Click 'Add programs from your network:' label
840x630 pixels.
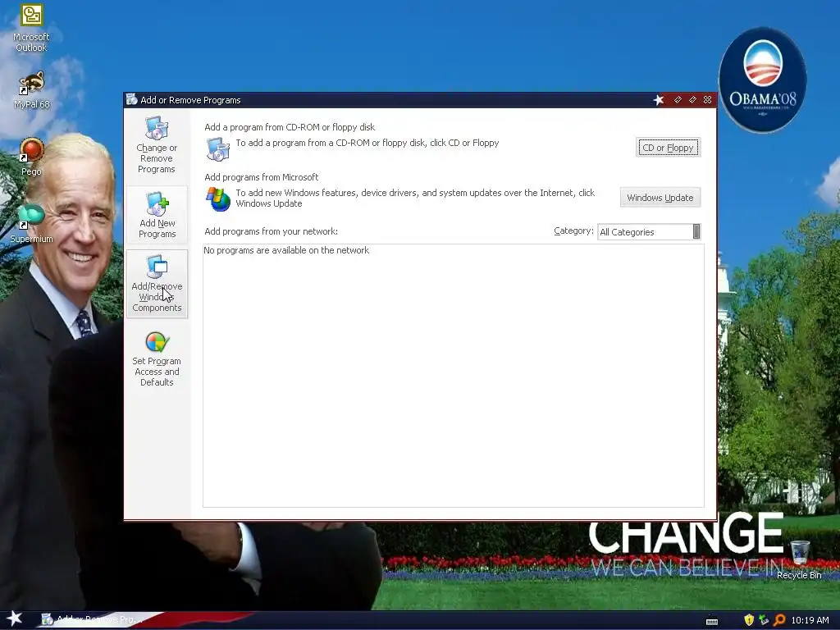[x=271, y=231]
